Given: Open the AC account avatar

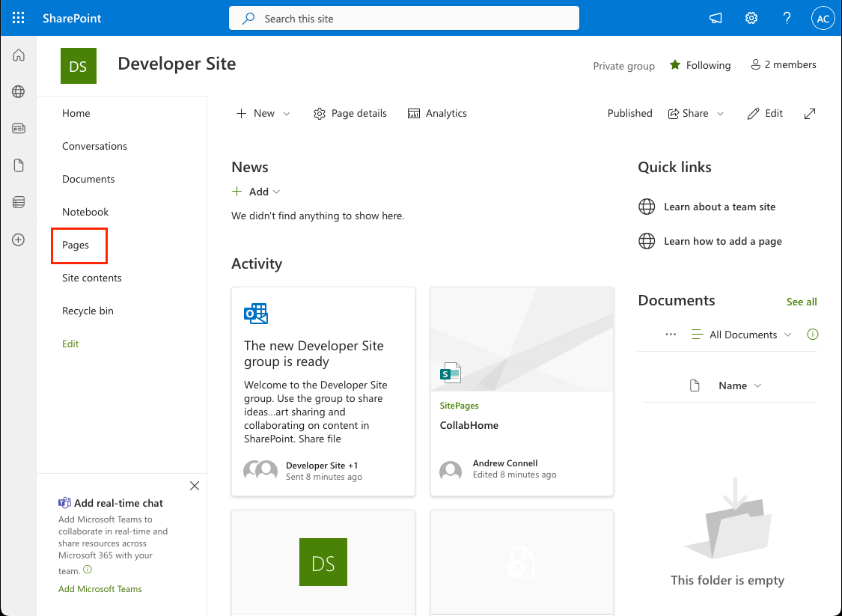Looking at the screenshot, I should (x=823, y=18).
